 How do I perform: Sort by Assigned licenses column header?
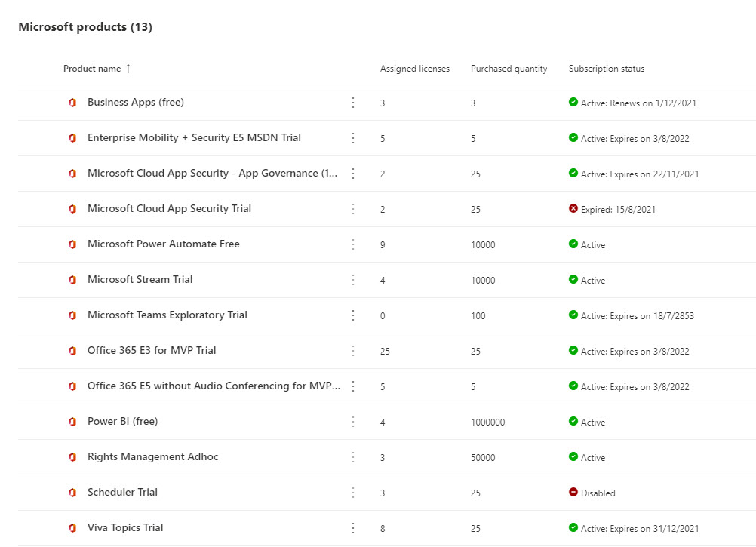point(415,69)
